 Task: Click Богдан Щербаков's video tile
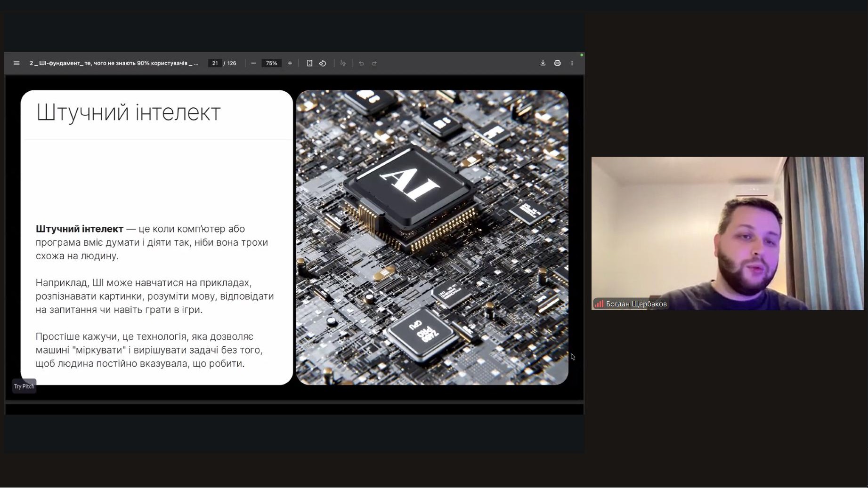(x=727, y=233)
